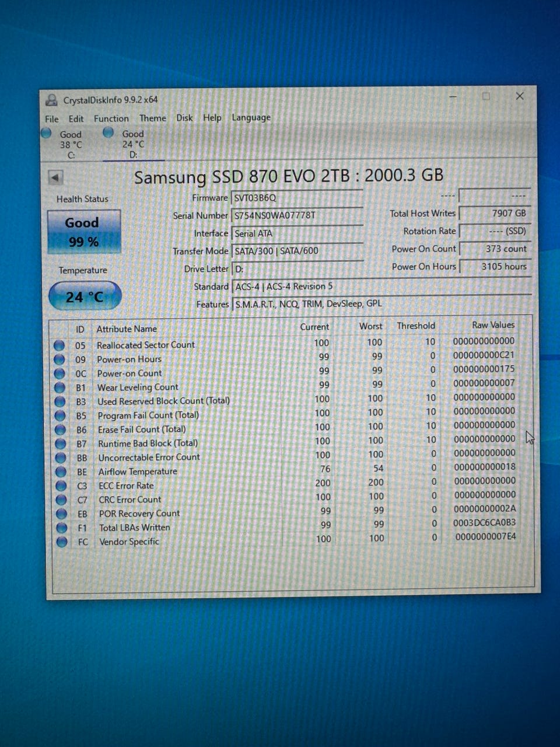
Task: Select the ECC Error Rate attribute name
Action: tap(126, 486)
